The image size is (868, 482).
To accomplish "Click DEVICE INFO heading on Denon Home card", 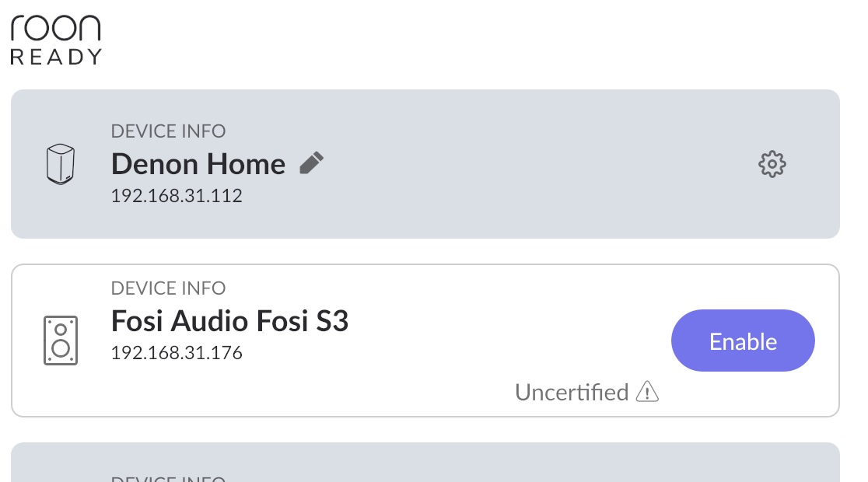I will (x=168, y=131).
